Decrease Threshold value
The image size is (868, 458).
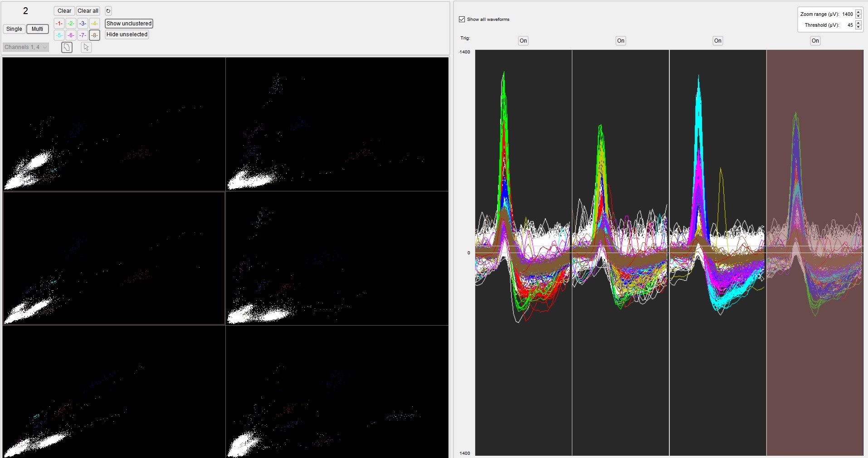858,27
